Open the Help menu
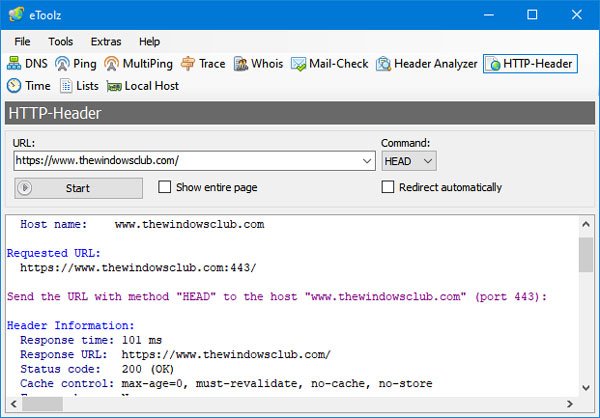Image resolution: width=600 pixels, height=418 pixels. 149,41
